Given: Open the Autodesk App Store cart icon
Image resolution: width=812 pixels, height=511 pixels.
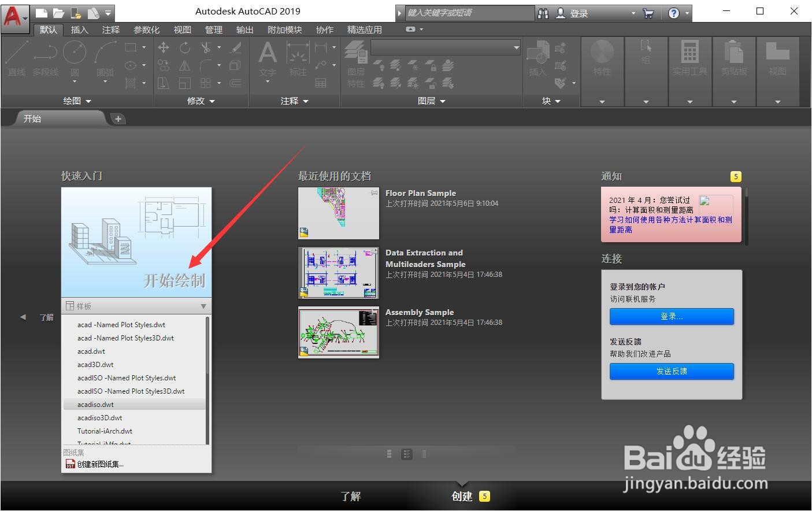Looking at the screenshot, I should coord(648,13).
